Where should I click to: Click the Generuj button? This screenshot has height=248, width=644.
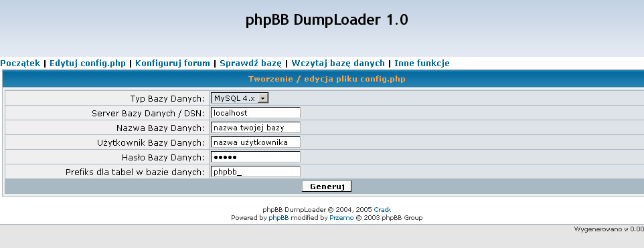point(327,187)
